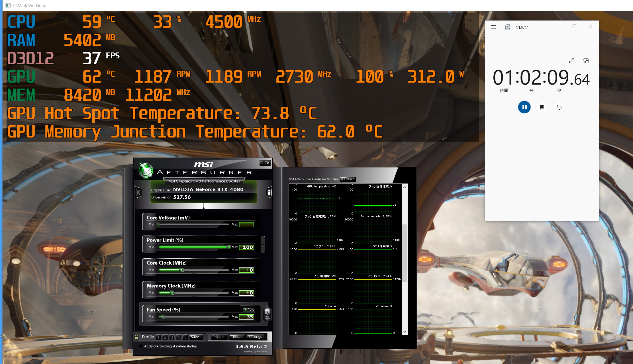
Task: Click the 4.6.5 Beta 2 version text
Action: 251,347
